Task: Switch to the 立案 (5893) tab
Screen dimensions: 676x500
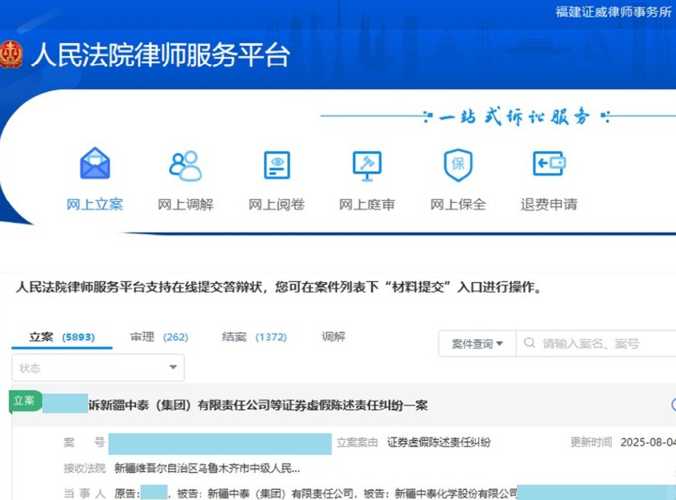Action: point(62,337)
